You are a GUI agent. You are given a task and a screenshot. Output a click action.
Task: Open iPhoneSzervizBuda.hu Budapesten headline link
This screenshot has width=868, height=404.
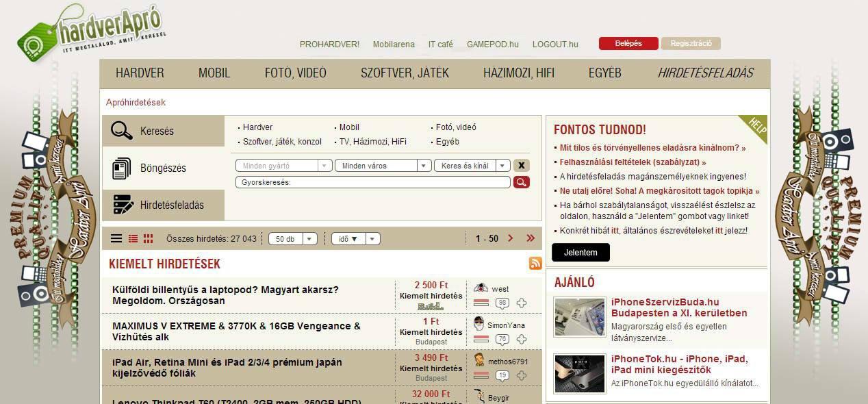pos(679,307)
